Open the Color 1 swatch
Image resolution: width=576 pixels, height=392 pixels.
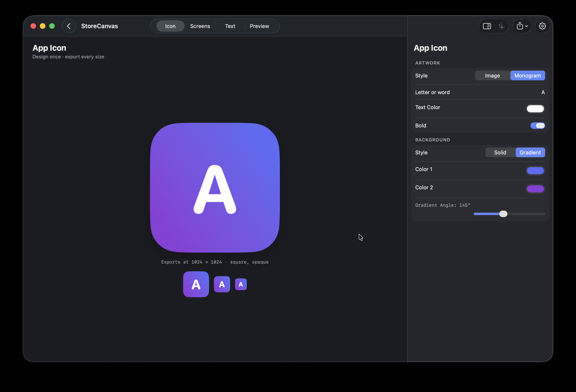click(535, 171)
